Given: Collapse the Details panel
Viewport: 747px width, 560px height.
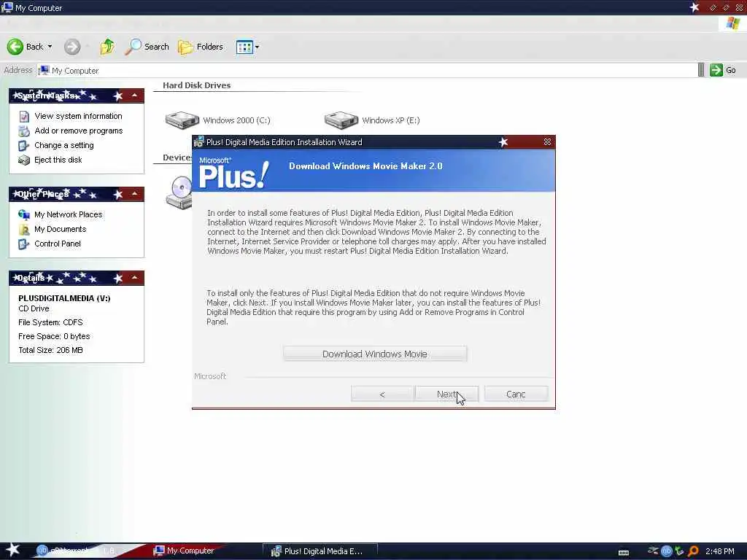Looking at the screenshot, I should pyautogui.click(x=135, y=278).
